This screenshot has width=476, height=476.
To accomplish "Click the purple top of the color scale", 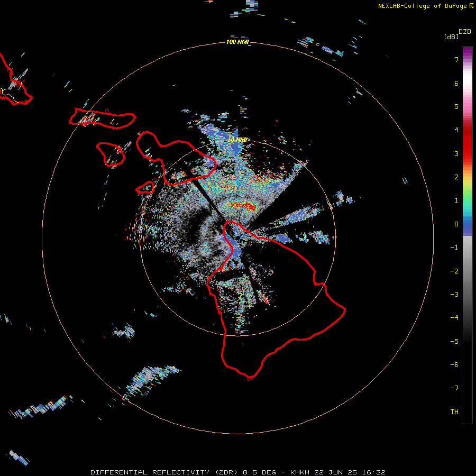I will pos(467,52).
